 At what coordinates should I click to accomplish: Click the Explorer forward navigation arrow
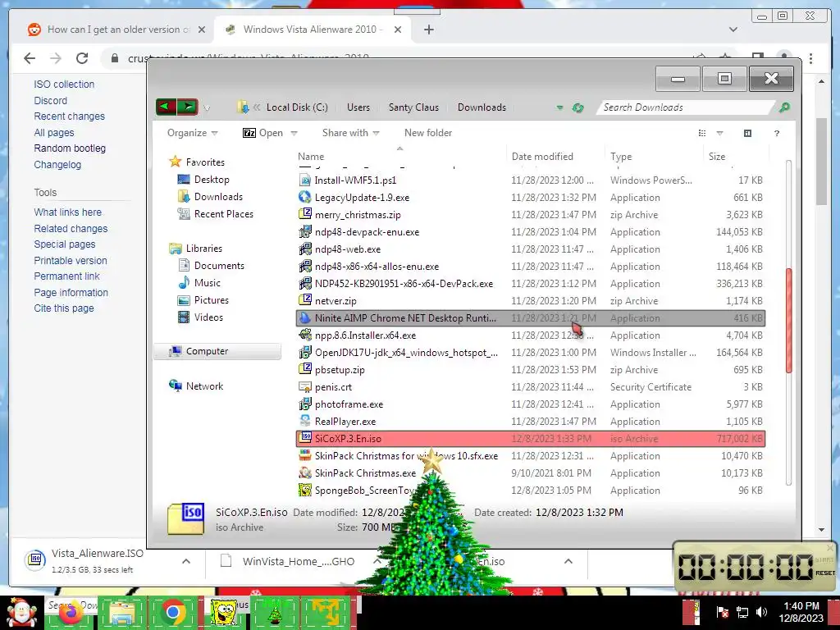[x=188, y=107]
